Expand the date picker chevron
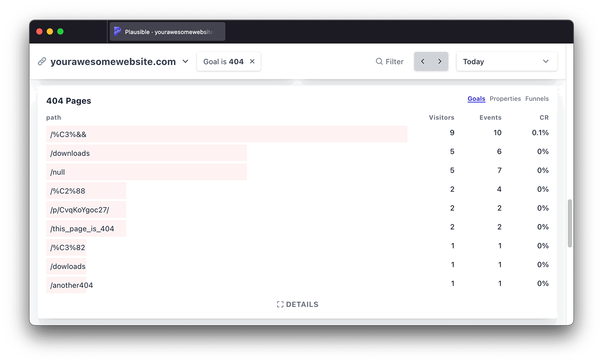The image size is (603, 364). (x=546, y=61)
